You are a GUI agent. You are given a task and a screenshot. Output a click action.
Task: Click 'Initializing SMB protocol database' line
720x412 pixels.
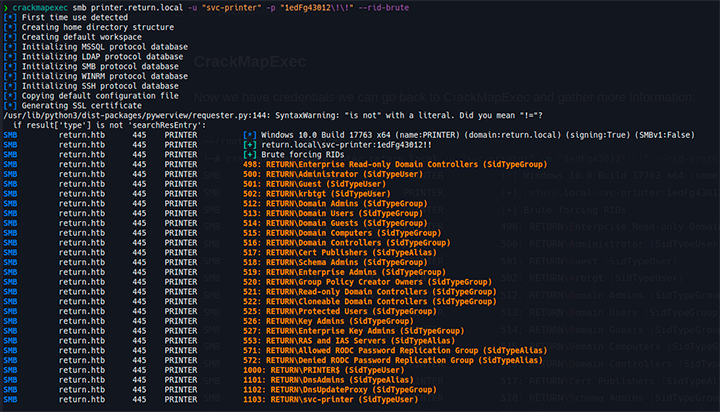(x=100, y=66)
